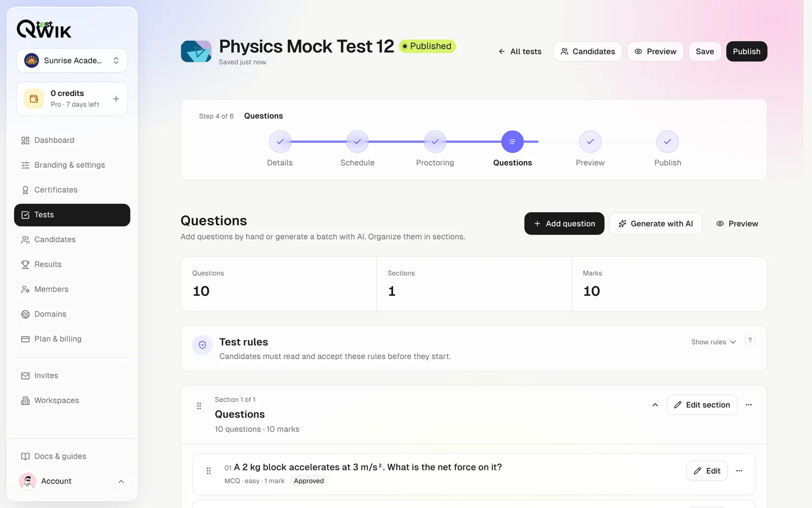Click the header Preview button
This screenshot has height=508, width=812.
click(655, 51)
